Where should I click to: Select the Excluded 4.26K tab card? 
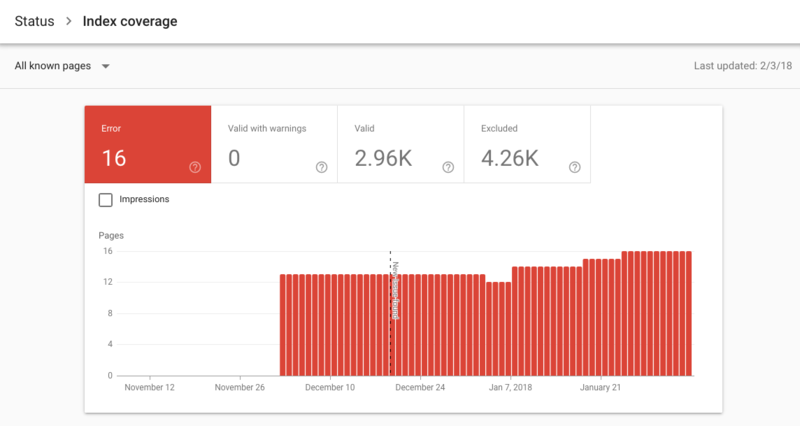528,144
